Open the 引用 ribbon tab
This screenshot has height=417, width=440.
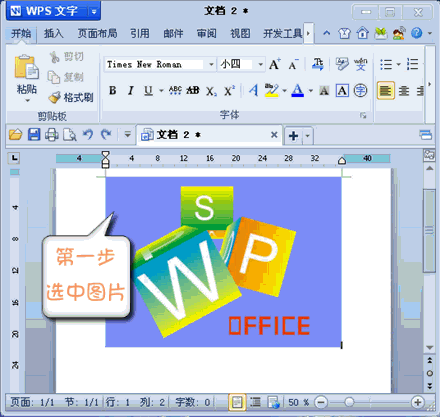pyautogui.click(x=140, y=33)
